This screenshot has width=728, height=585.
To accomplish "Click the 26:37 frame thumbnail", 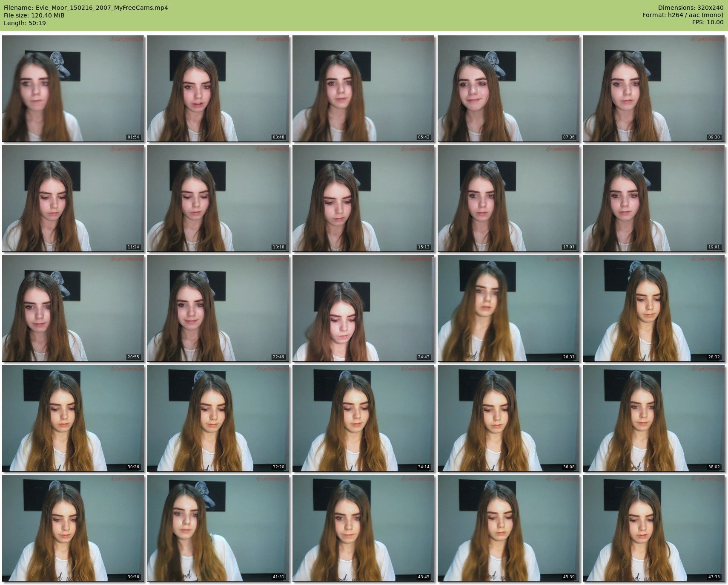I will click(x=509, y=308).
